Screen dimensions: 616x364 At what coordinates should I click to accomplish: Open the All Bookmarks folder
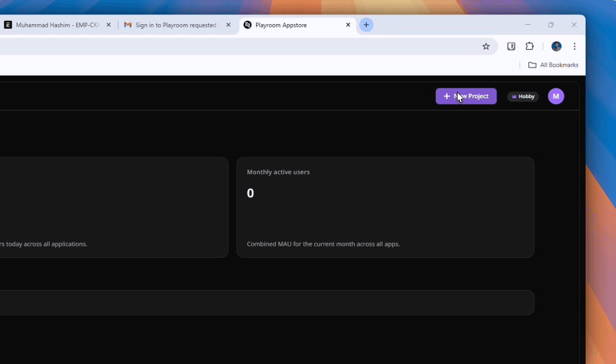pos(553,65)
